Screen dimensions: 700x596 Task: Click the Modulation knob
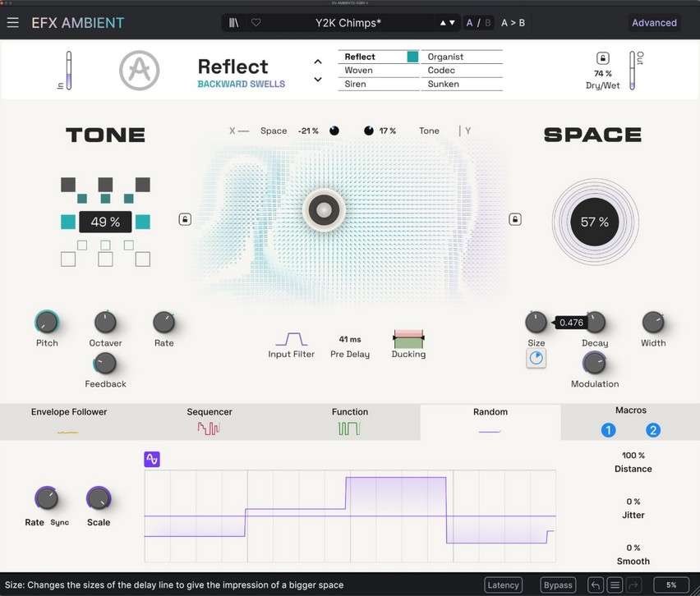pos(595,363)
